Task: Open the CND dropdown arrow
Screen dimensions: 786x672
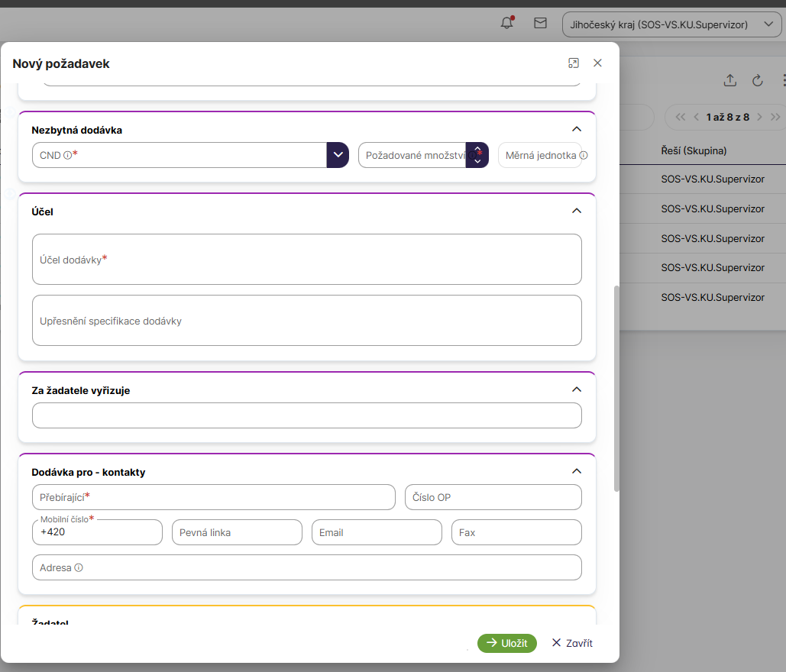Action: coord(338,155)
